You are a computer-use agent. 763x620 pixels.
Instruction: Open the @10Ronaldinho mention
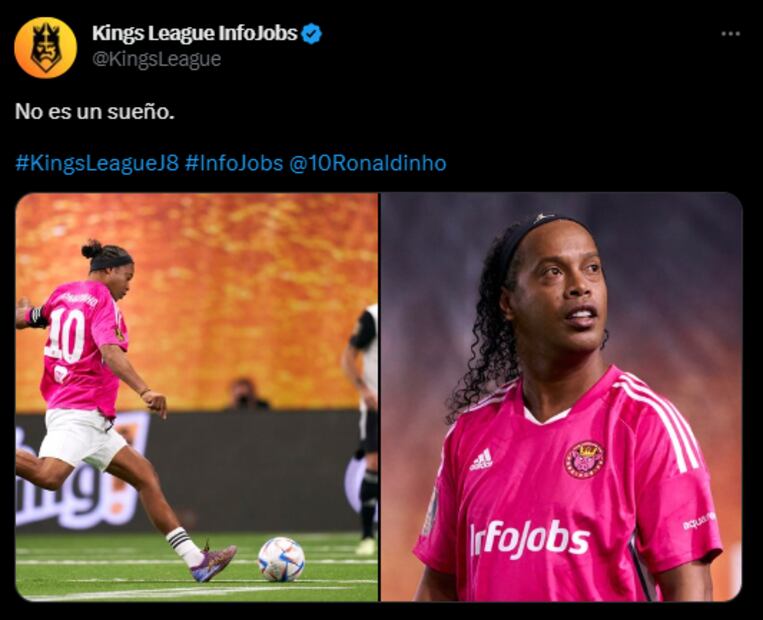click(368, 163)
